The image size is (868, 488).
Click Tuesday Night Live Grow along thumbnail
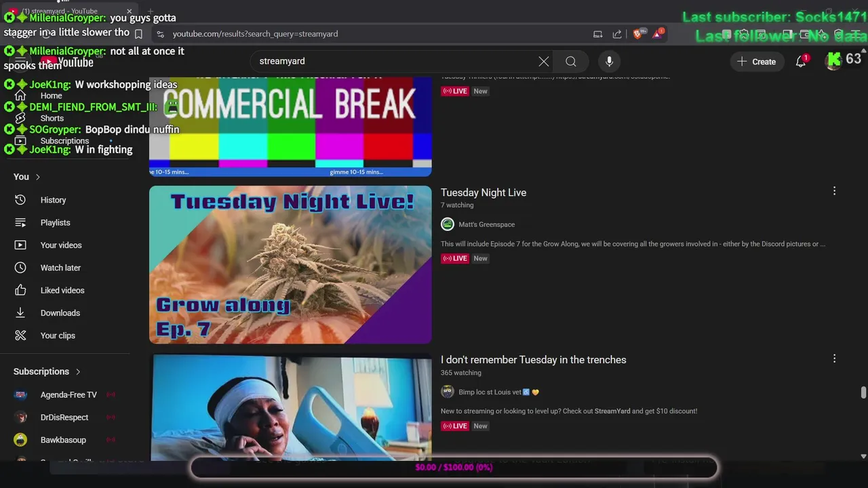pos(290,264)
